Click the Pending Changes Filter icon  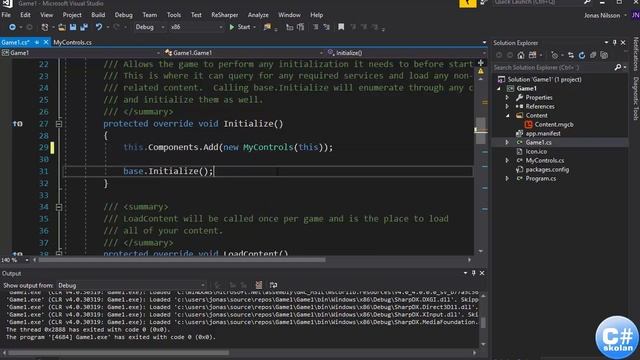pyautogui.click(x=554, y=55)
